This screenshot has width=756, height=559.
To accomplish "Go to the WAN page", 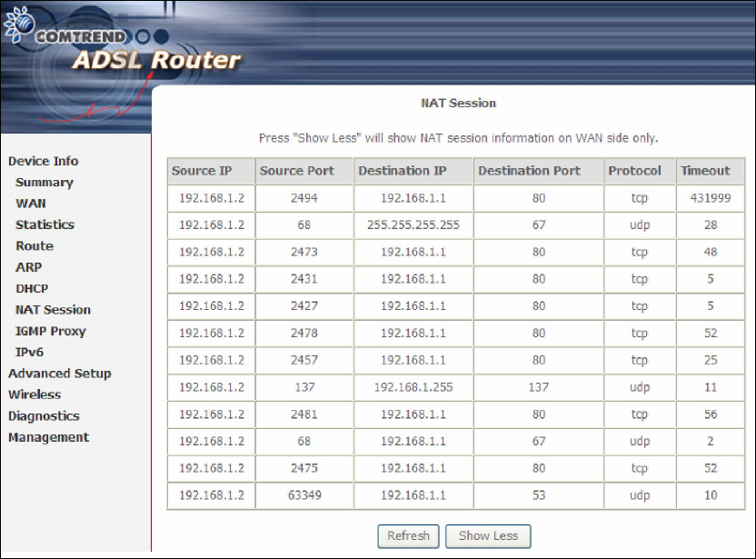I will tap(30, 204).
